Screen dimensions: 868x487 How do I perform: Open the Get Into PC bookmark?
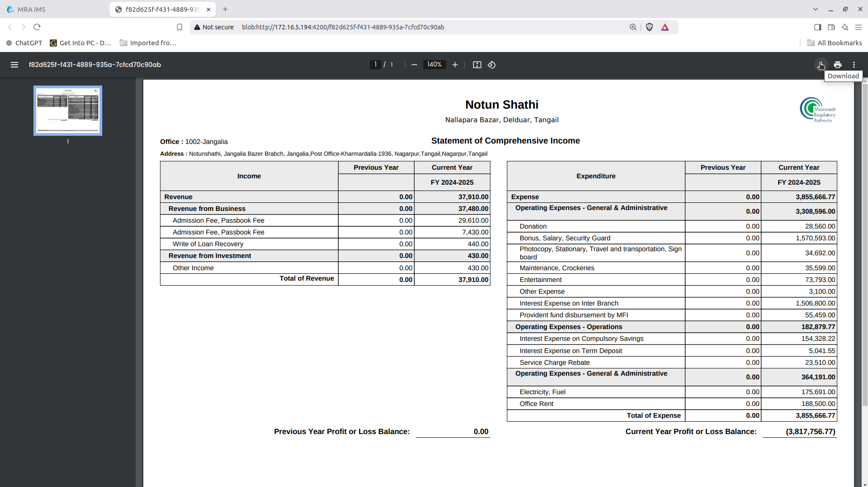click(81, 43)
